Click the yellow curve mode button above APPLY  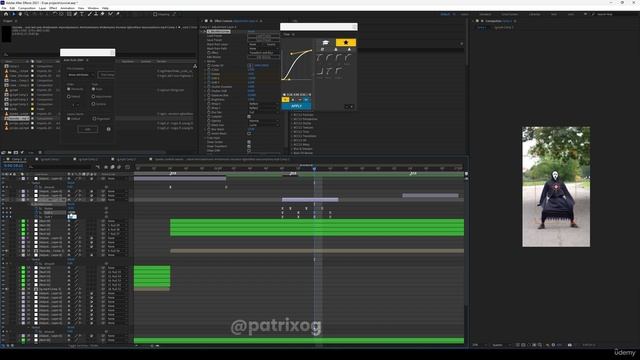pos(285,100)
